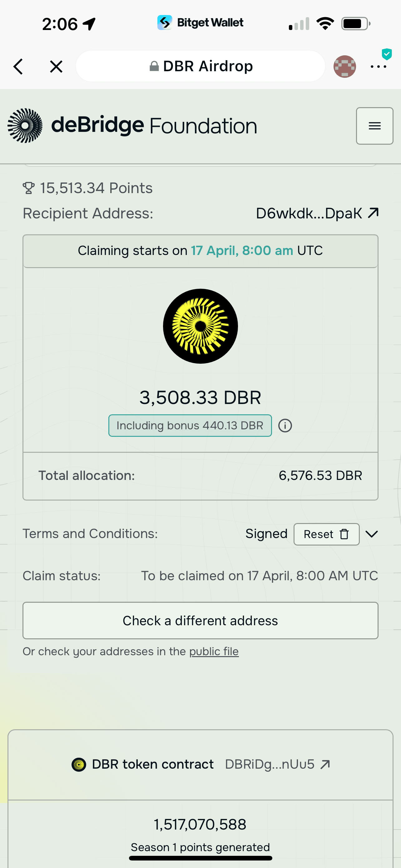Close the DBR Airdrop browser page
Viewport: 401px width, 868px height.
pyautogui.click(x=56, y=66)
